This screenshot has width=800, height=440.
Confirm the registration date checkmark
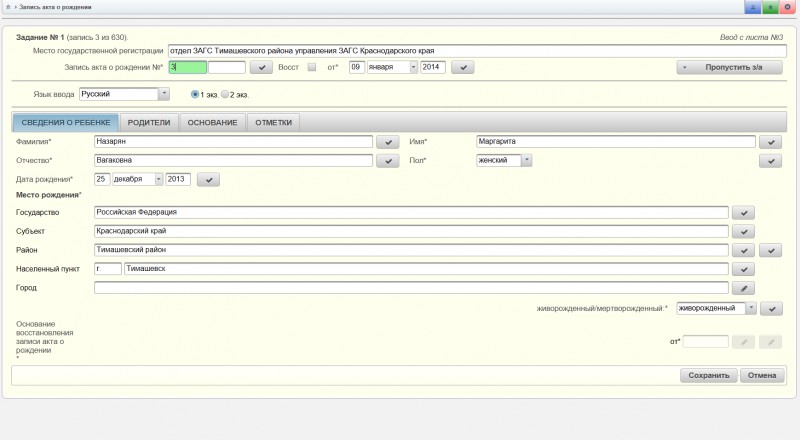coord(463,67)
